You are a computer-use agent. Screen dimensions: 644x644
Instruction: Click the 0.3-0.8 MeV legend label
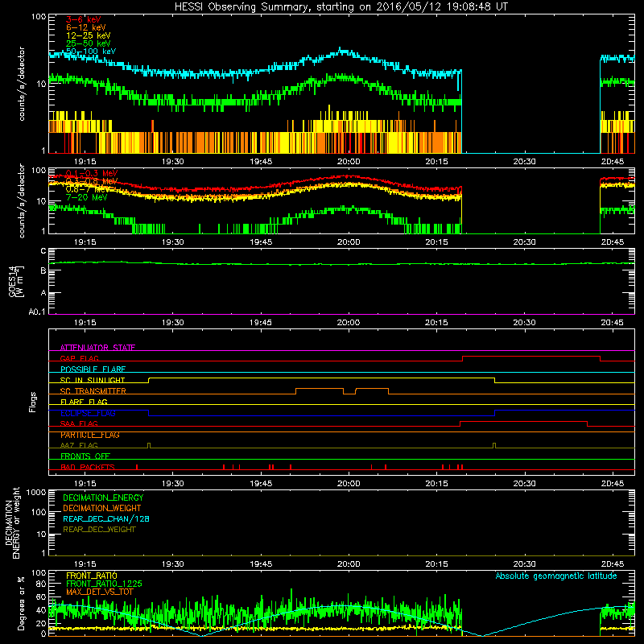[x=92, y=181]
